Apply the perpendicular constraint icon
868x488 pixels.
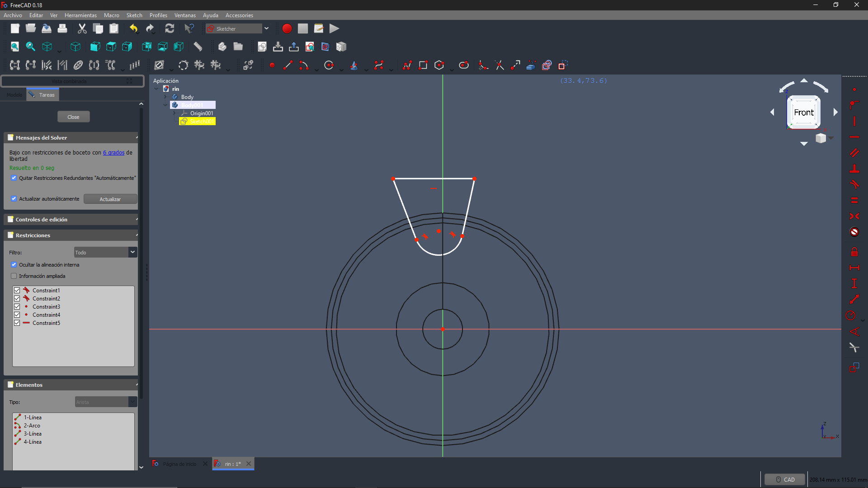tap(854, 169)
